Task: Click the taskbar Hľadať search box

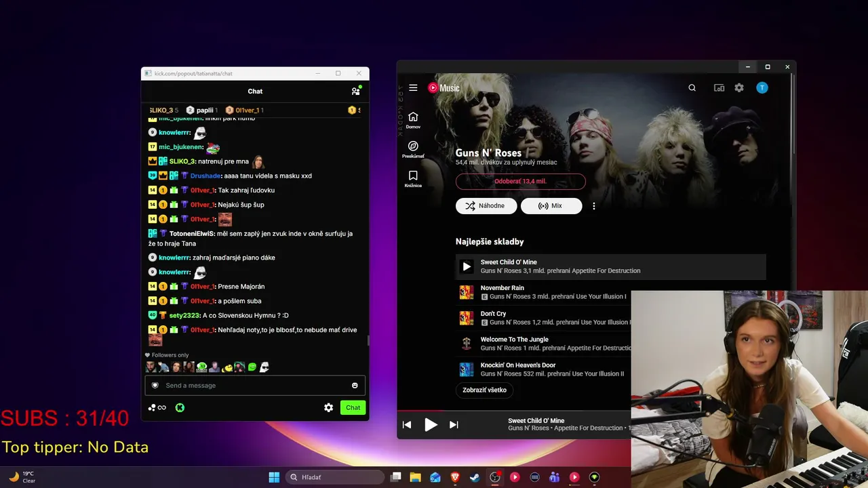Action: click(335, 477)
